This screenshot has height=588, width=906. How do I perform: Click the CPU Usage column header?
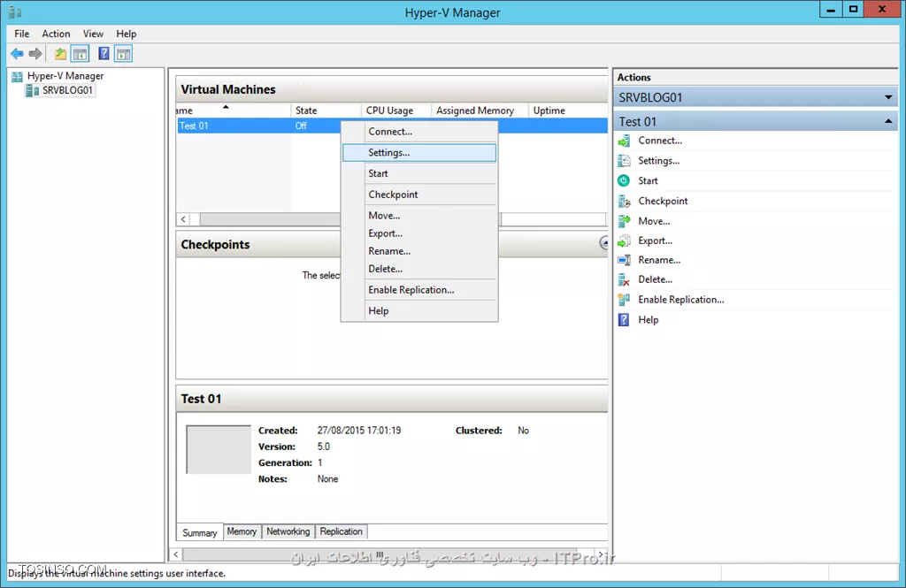(x=396, y=111)
